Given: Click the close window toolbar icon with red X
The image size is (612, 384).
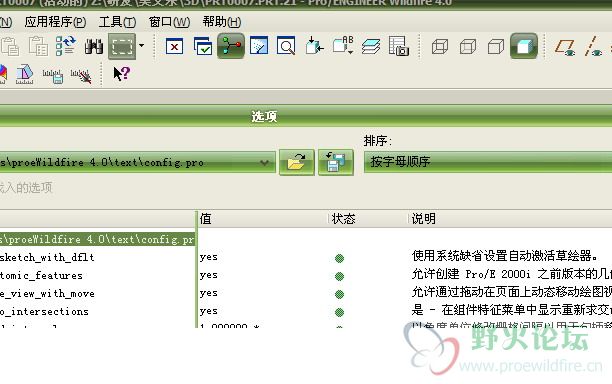Looking at the screenshot, I should tap(174, 47).
